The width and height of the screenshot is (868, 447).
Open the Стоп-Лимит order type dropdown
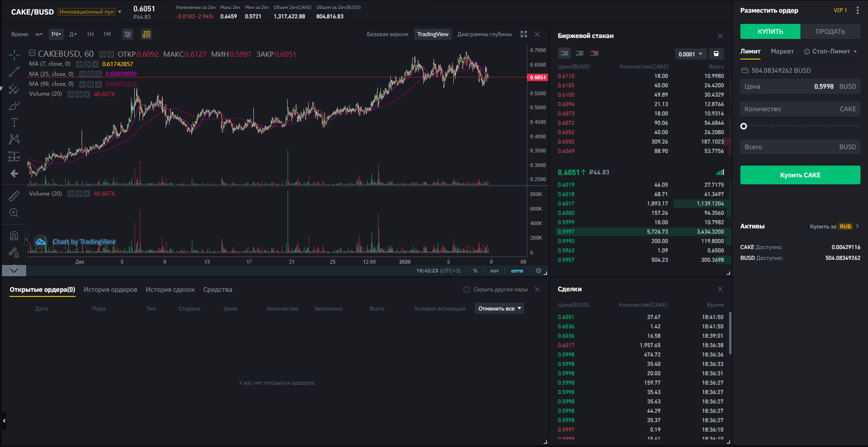click(831, 52)
